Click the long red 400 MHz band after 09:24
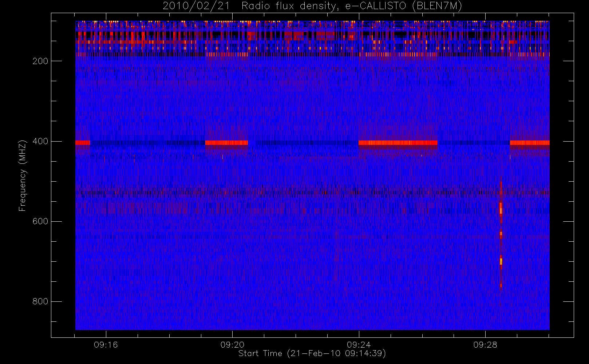Viewport: 589px width, 364px height. (x=398, y=143)
